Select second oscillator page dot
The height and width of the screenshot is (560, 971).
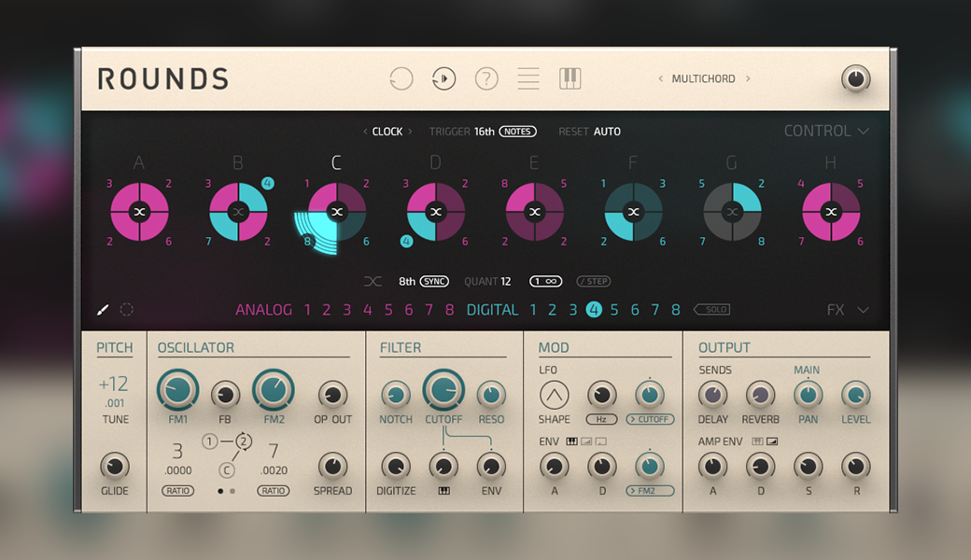(x=232, y=491)
